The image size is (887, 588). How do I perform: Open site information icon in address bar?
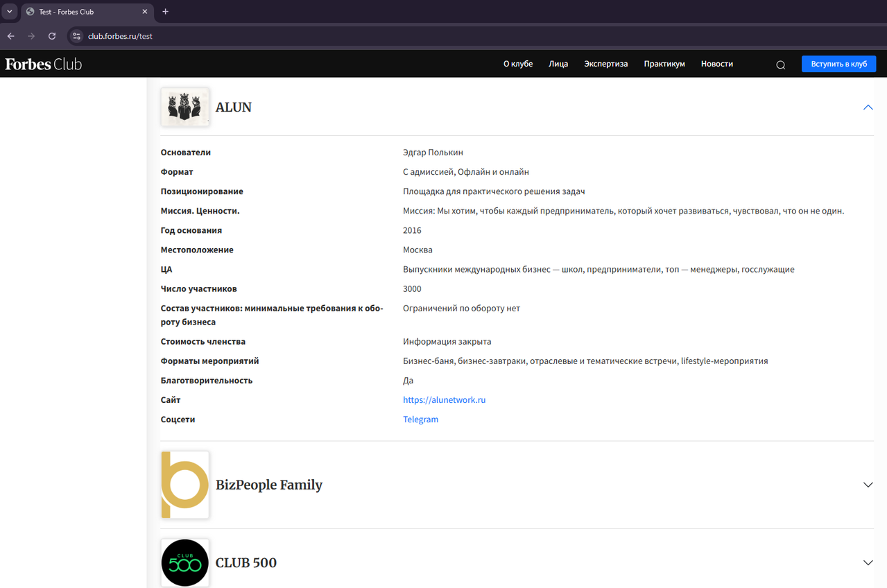77,36
